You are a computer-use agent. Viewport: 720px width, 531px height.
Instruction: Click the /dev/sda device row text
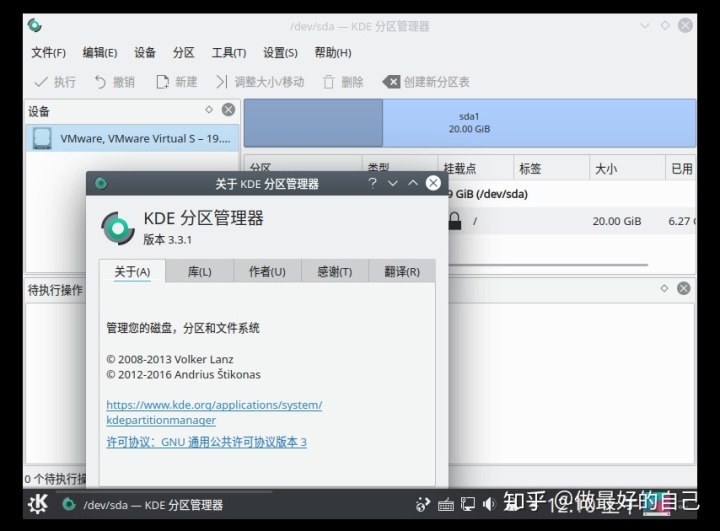pyautogui.click(x=488, y=194)
